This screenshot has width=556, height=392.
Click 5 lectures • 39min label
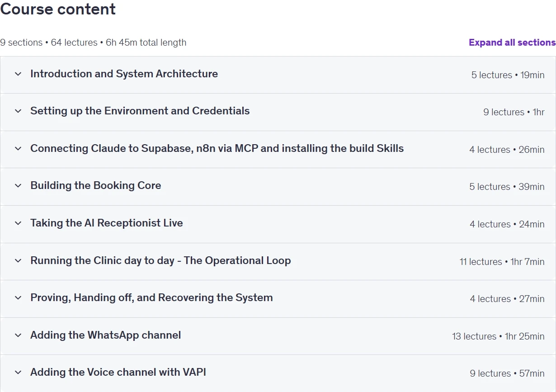pyautogui.click(x=507, y=187)
